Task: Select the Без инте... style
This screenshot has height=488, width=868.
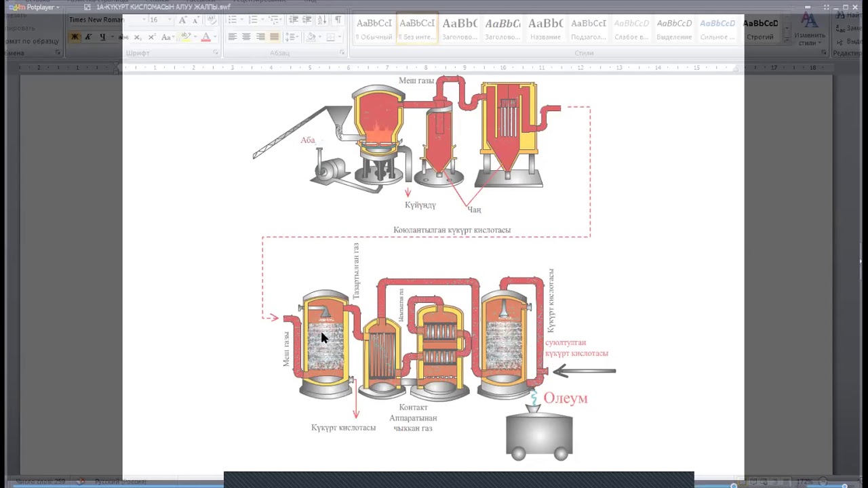Action: [x=417, y=29]
